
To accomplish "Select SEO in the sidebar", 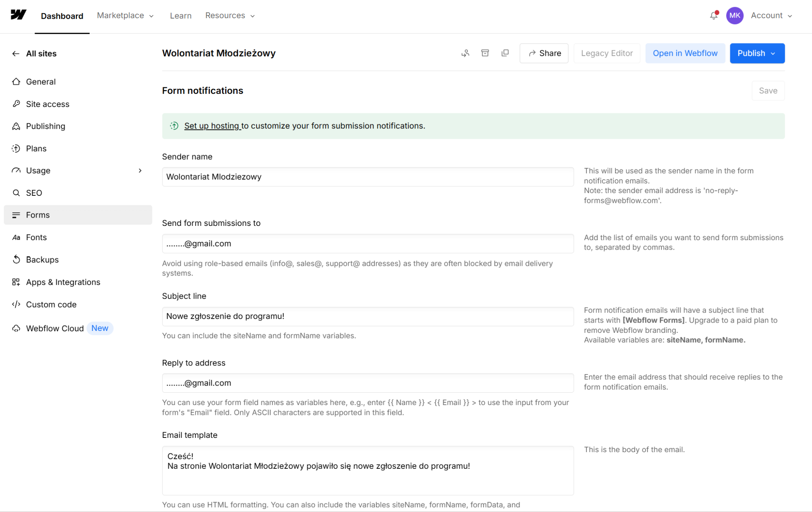I will coord(34,193).
